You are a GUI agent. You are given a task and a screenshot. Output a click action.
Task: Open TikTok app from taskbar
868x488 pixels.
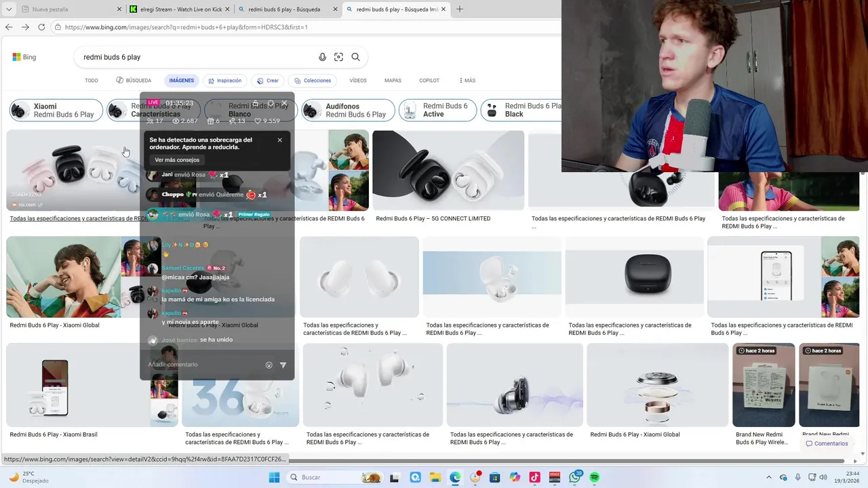pyautogui.click(x=534, y=477)
